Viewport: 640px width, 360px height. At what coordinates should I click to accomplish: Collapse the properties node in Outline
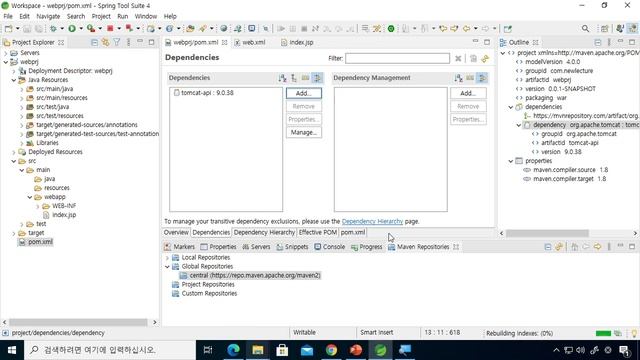511,161
